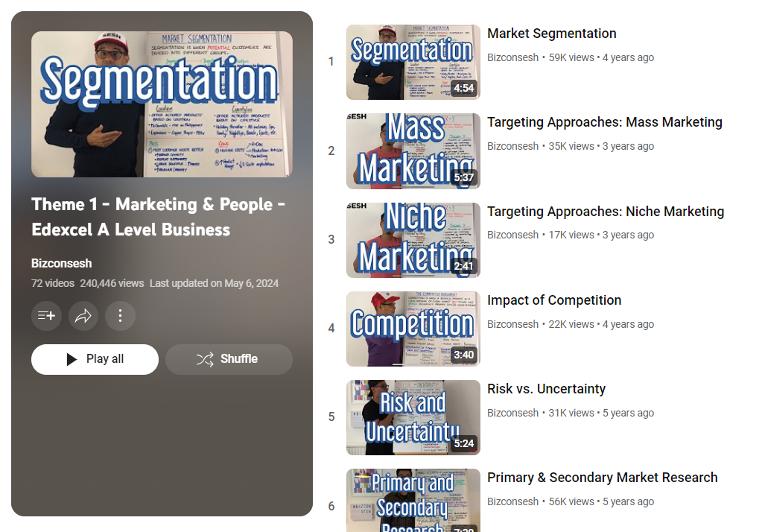This screenshot has width=762, height=532.
Task: Click Bizconsesh channel name under Impact of Competition
Action: [x=512, y=324]
